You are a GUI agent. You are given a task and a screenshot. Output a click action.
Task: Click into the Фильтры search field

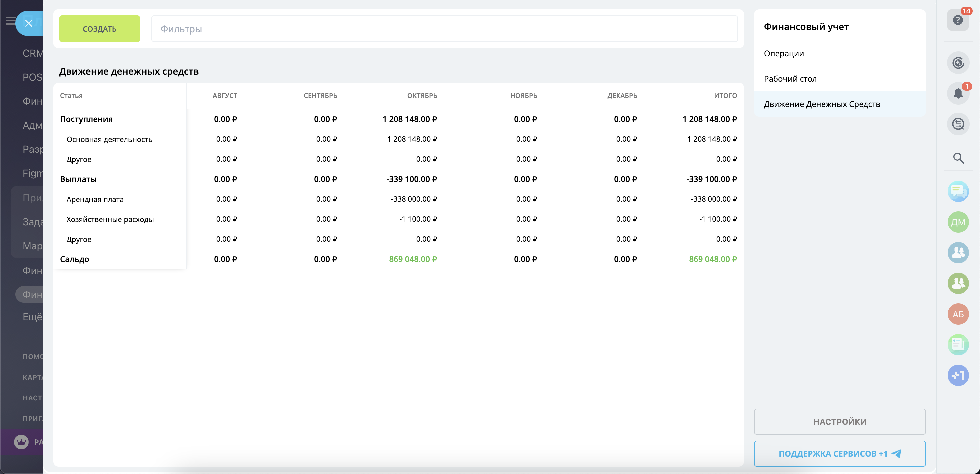[x=444, y=29]
